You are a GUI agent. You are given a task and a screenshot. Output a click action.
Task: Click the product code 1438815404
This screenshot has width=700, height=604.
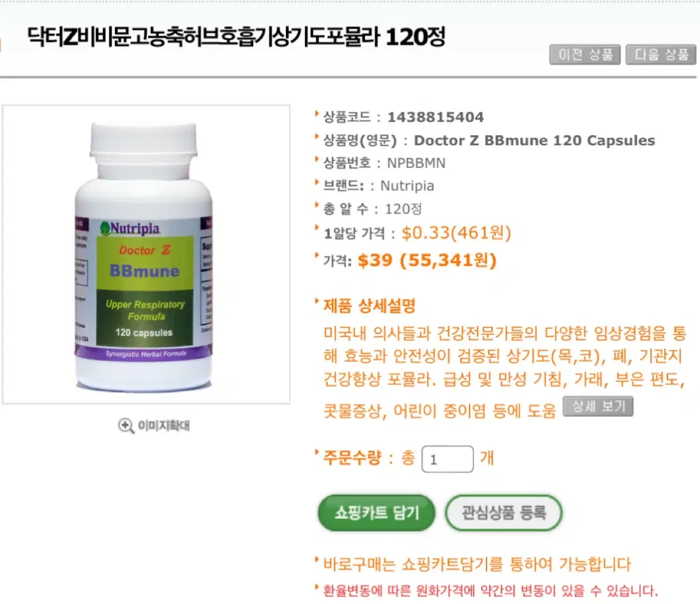tap(435, 117)
